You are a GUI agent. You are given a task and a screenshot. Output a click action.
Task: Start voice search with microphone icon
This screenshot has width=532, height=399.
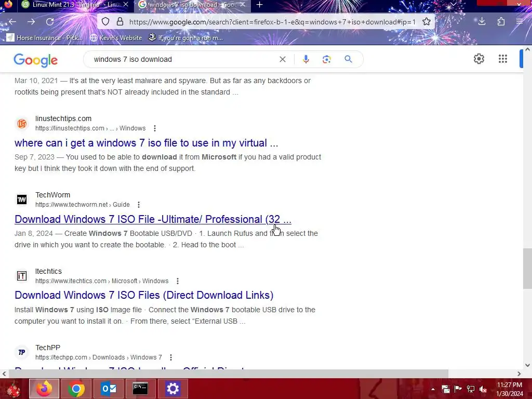pos(305,59)
